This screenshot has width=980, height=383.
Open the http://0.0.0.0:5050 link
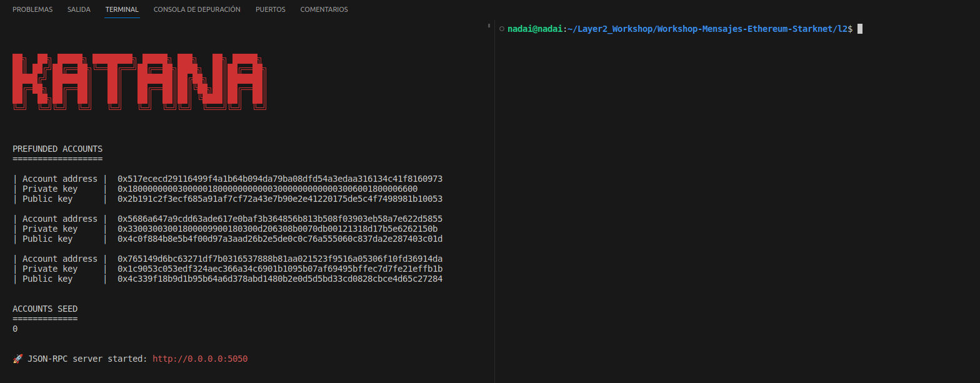tap(200, 359)
